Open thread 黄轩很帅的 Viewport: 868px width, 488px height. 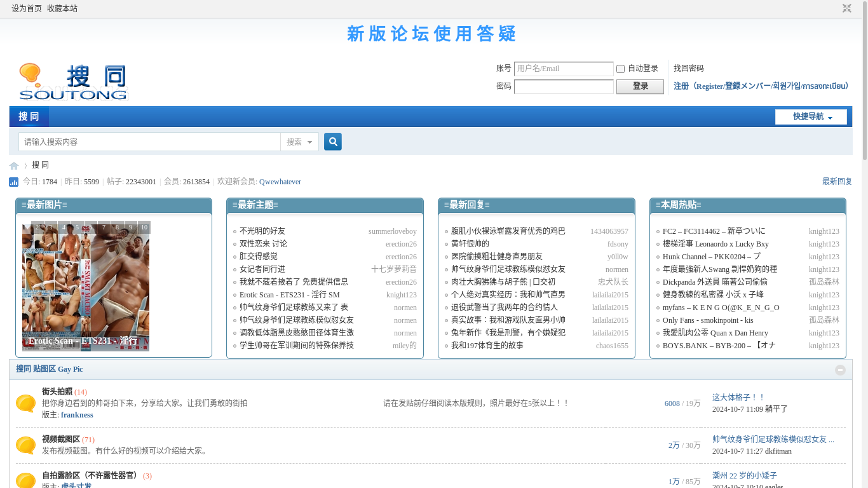[x=470, y=244]
